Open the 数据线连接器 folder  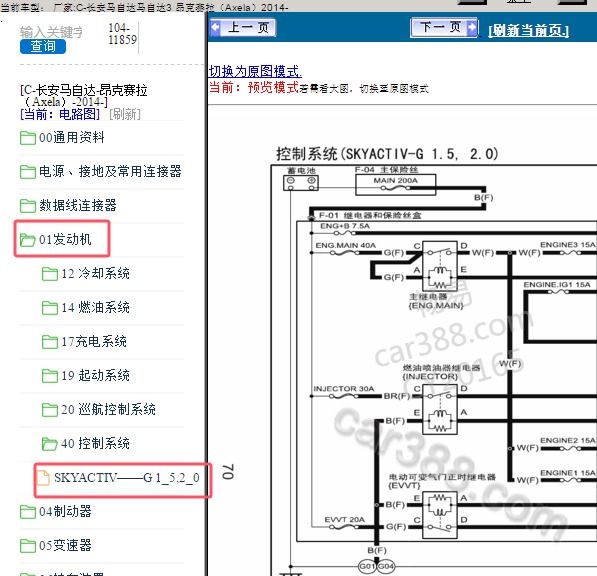(x=78, y=206)
